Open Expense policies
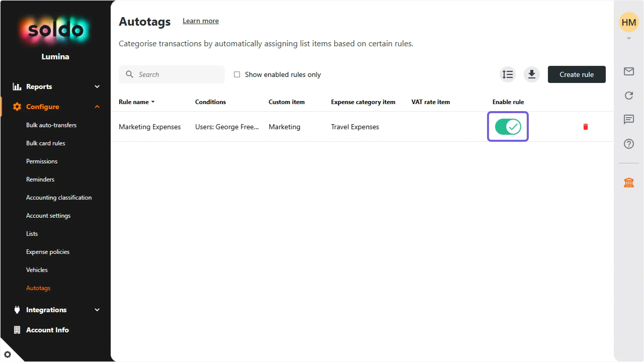The width and height of the screenshot is (644, 362). (x=48, y=252)
